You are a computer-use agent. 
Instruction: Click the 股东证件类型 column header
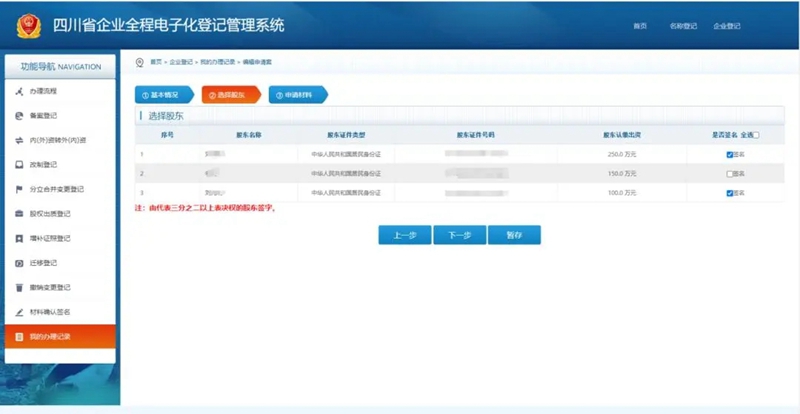tap(346, 135)
